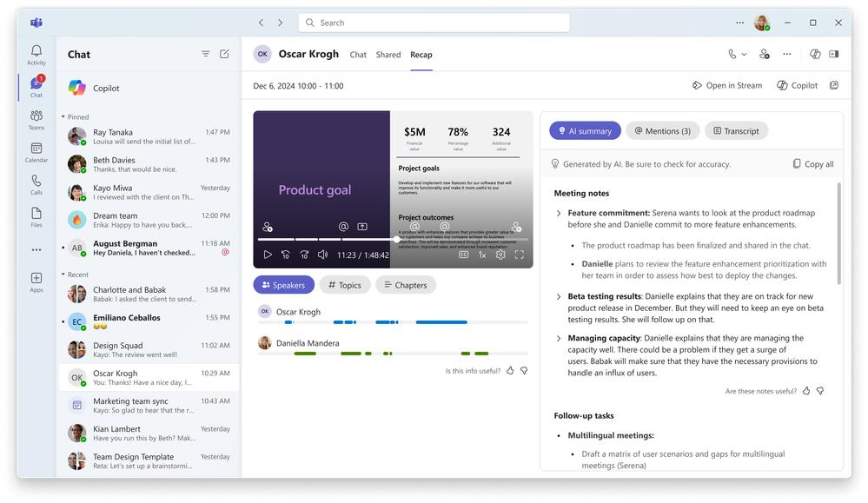Select the Shared tab
Screen dimensions: 868x503
tap(388, 55)
